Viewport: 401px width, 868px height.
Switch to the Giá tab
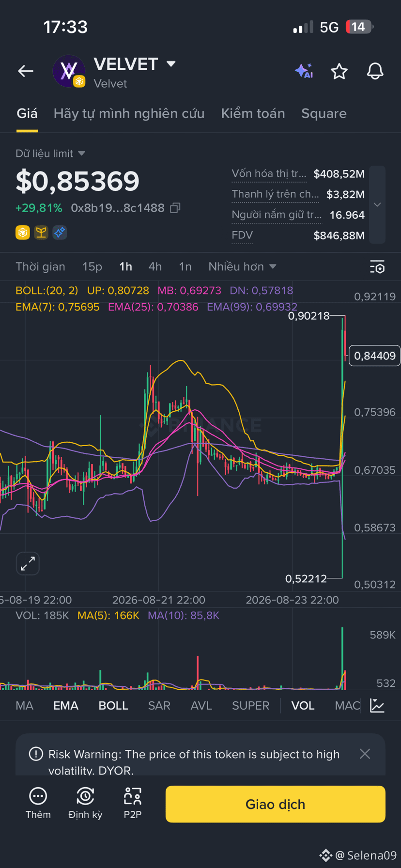tap(27, 113)
